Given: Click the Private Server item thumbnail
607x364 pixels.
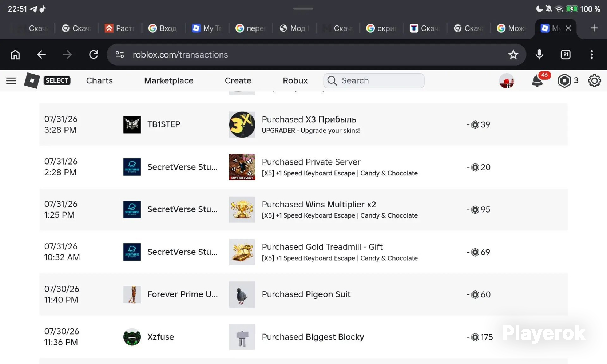Looking at the screenshot, I should [x=242, y=167].
